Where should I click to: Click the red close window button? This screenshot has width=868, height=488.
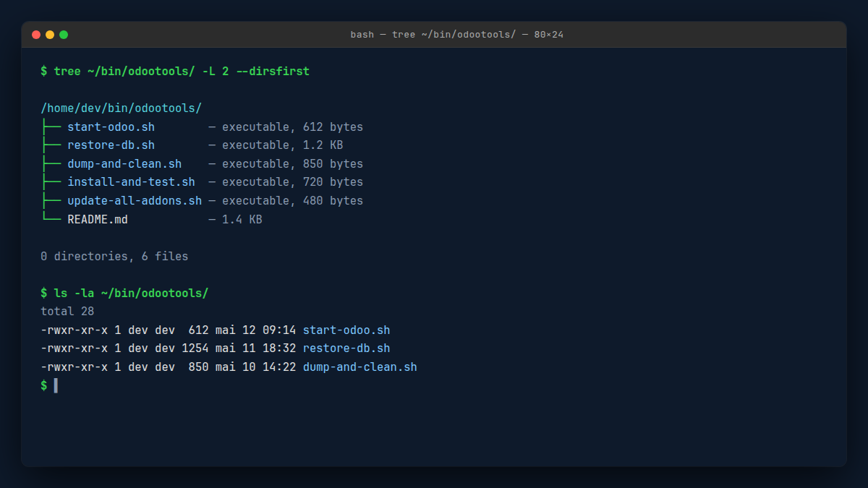[x=36, y=35]
